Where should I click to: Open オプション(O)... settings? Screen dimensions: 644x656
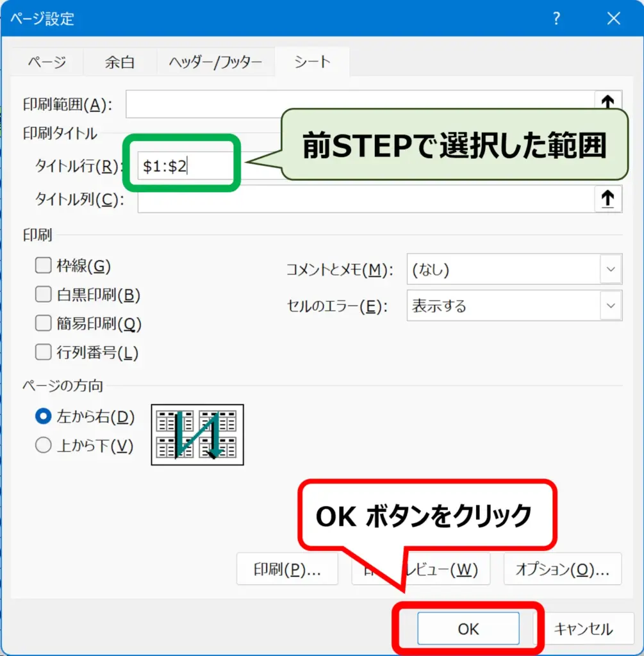coord(562,569)
